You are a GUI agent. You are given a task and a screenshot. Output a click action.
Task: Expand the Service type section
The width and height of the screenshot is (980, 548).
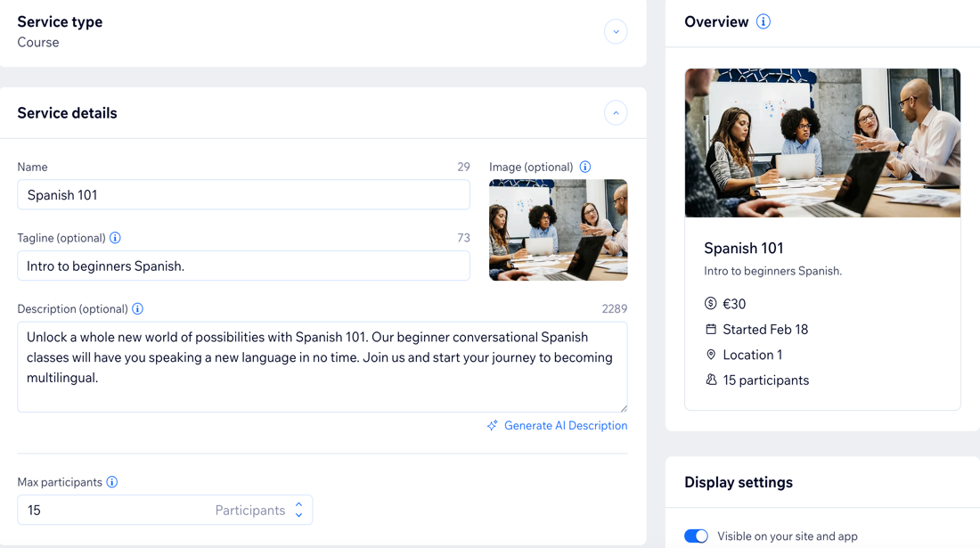[616, 32]
